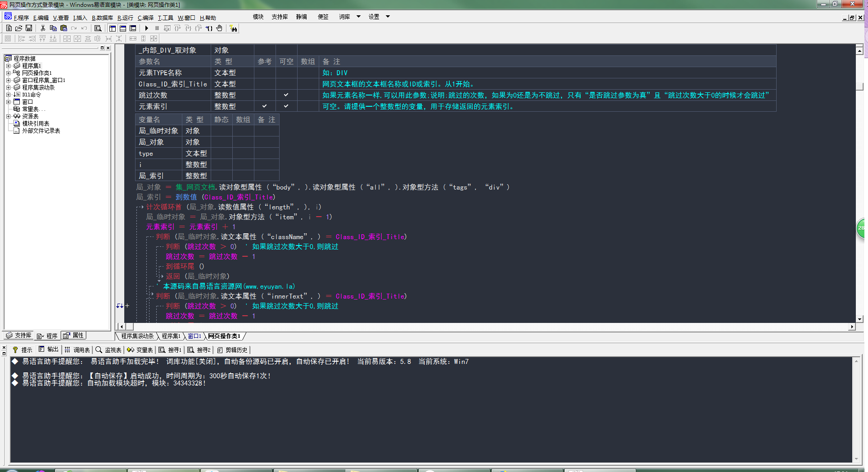Click the stop debugging icon
This screenshot has width=868, height=472.
pos(157,28)
